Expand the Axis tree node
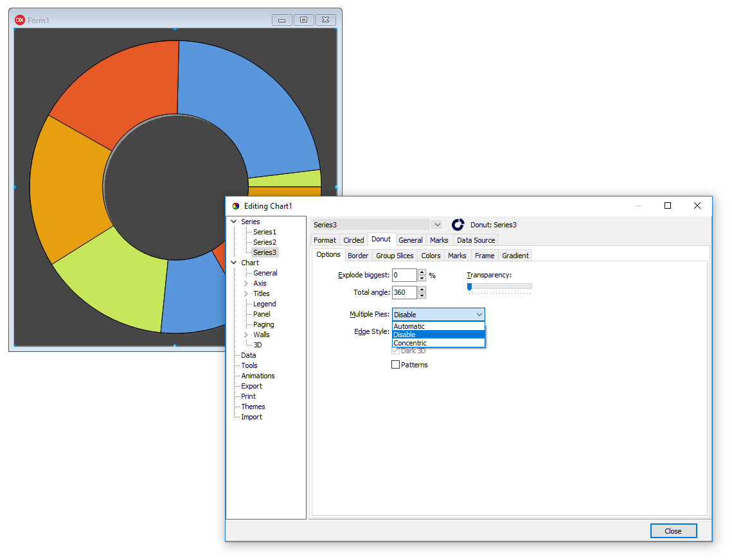 tap(245, 283)
